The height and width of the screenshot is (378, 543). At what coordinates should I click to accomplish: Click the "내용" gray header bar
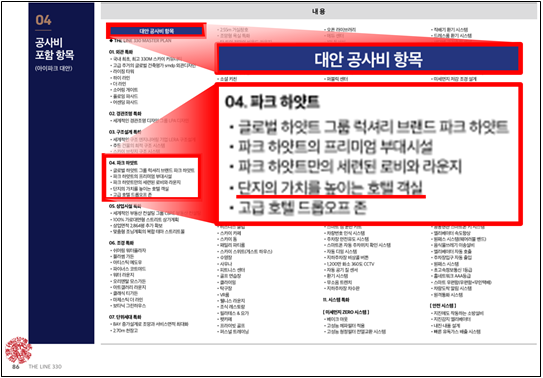pyautogui.click(x=319, y=12)
